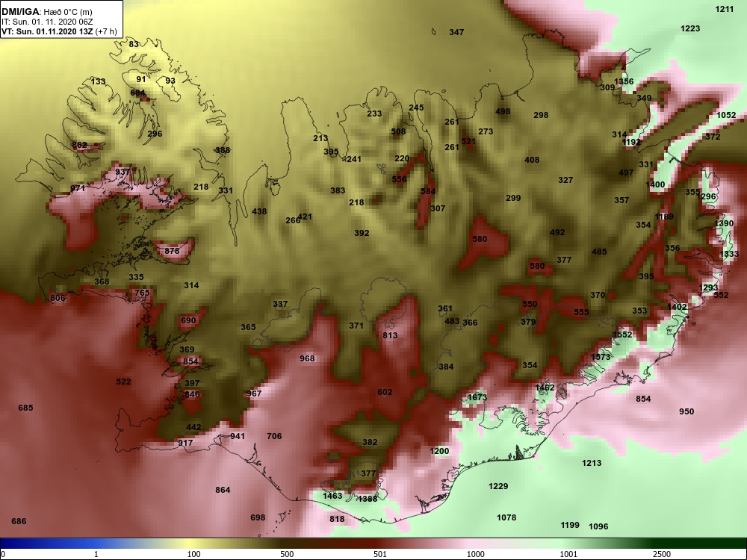This screenshot has width=747, height=560.
Task: Select the map value 133
Action: pyautogui.click(x=98, y=81)
